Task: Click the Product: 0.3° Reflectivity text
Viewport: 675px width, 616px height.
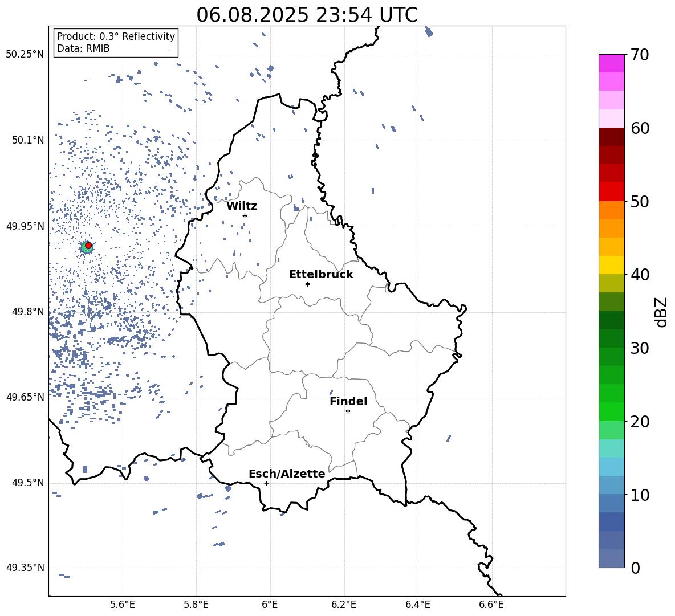Action: (116, 36)
